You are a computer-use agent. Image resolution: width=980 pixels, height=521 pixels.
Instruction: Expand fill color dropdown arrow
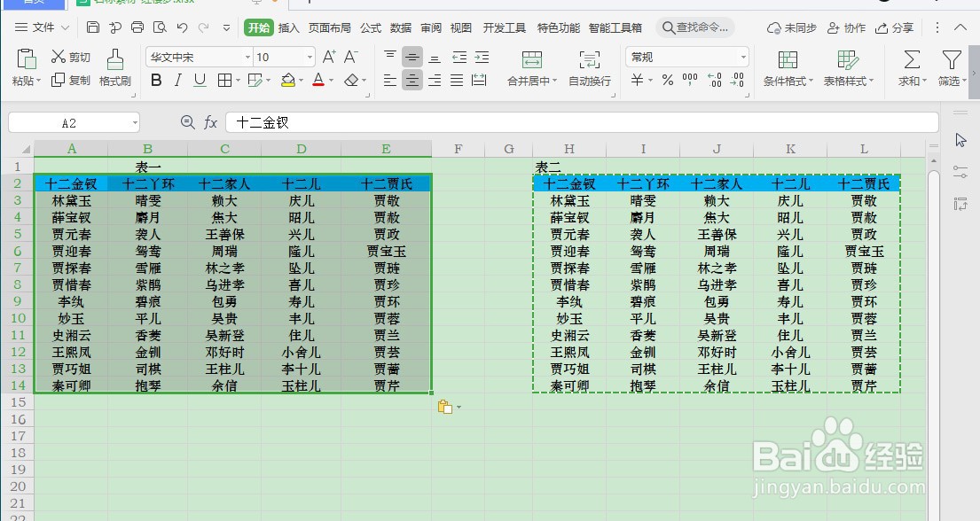point(301,81)
